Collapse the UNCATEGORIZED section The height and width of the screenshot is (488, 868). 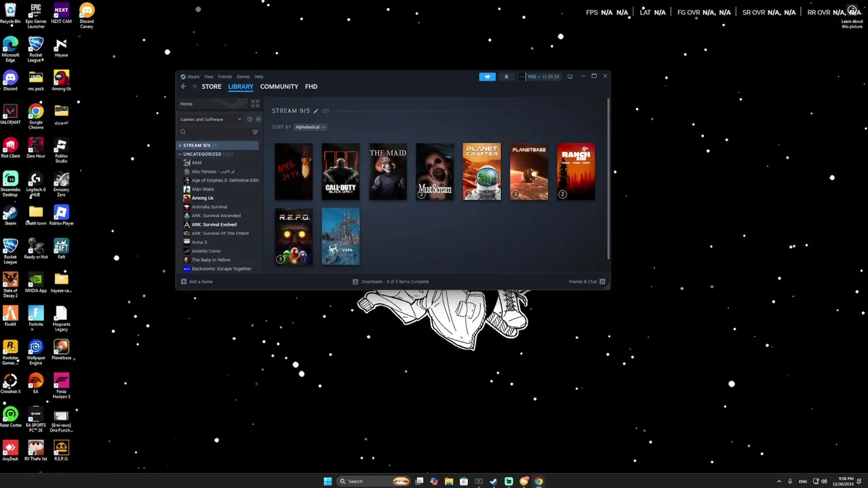180,154
